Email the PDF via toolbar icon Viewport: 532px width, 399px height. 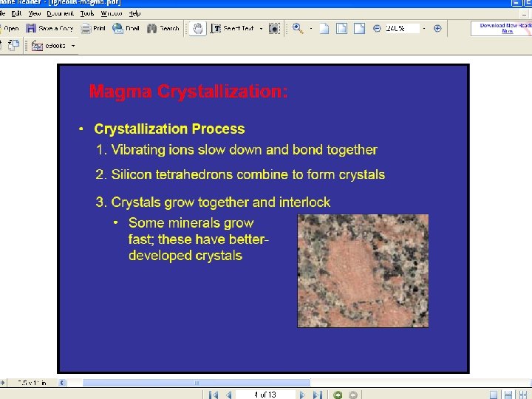point(117,29)
